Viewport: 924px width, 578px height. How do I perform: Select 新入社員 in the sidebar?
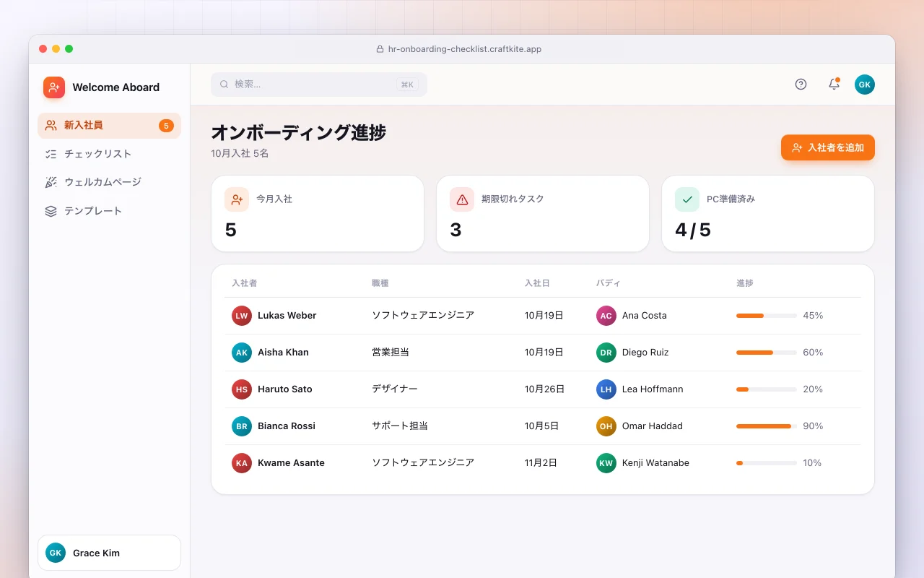pos(109,126)
